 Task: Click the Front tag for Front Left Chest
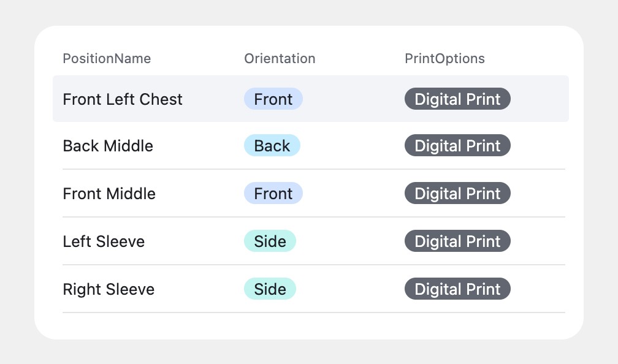coord(273,99)
